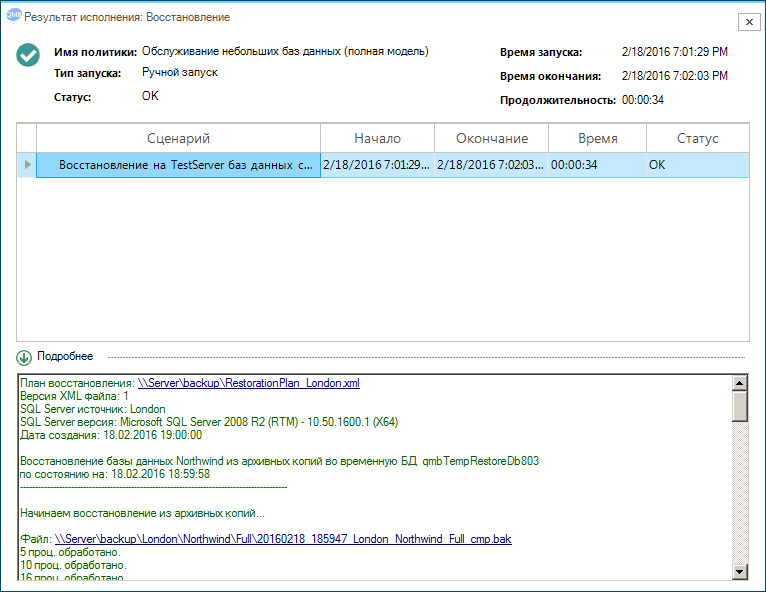Click the Продолжительность value 00:00:34 in header
766x592 pixels.
[642, 100]
